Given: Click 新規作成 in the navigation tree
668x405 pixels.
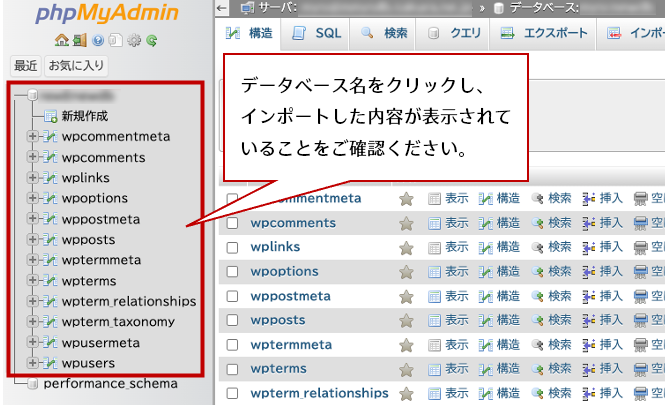Looking at the screenshot, I should point(85,116).
